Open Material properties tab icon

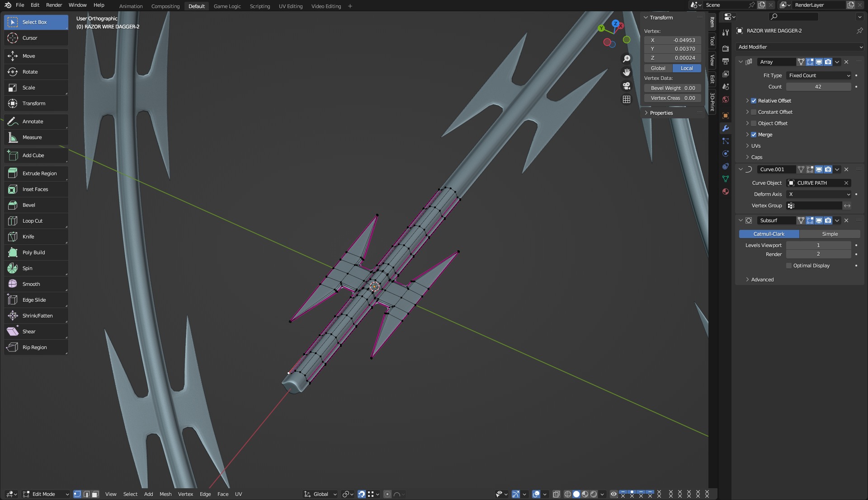[x=726, y=192]
